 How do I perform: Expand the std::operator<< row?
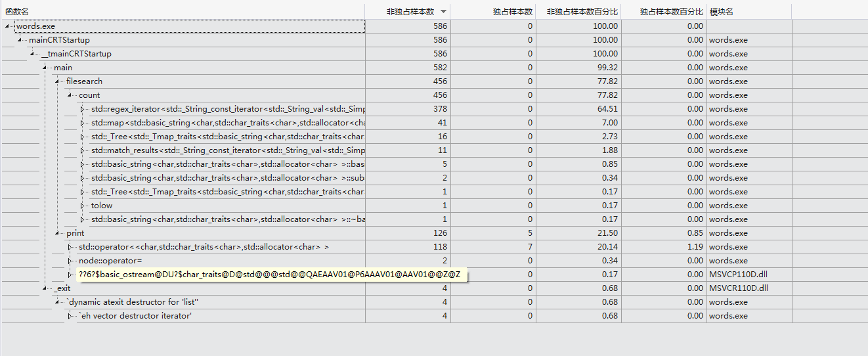click(x=70, y=247)
